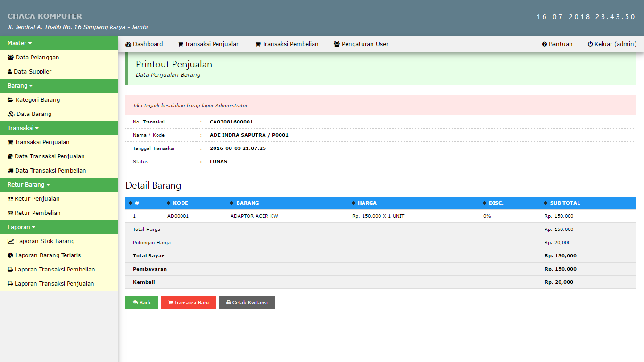Expand the Retur Barang section header

click(29, 185)
